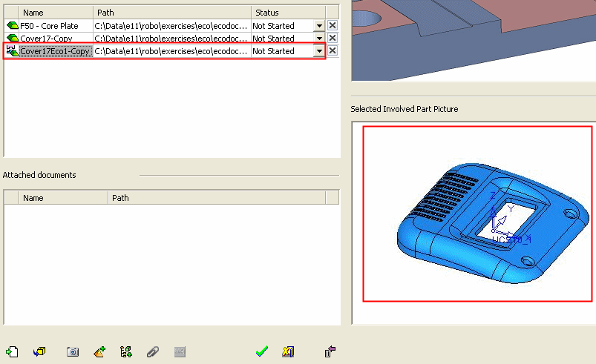
Task: Click the camera snapshot icon
Action: [x=73, y=351]
